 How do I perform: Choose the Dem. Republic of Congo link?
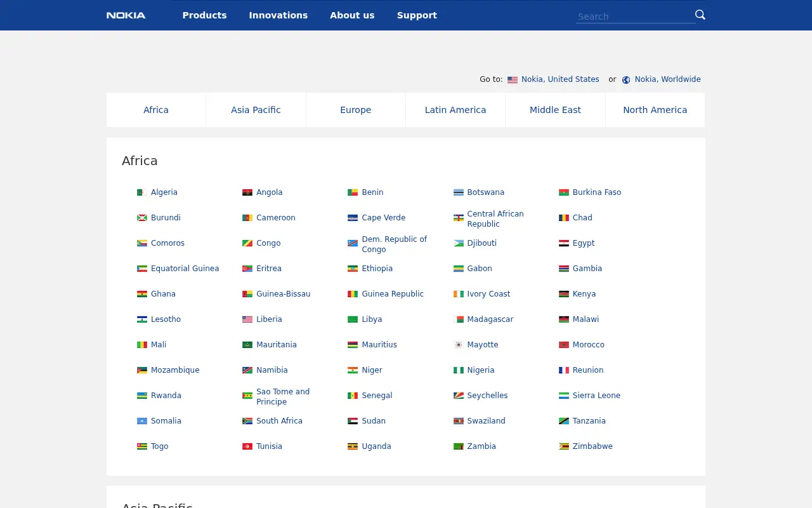395,244
